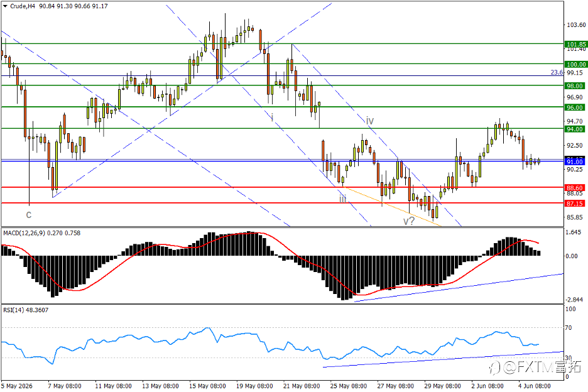Image resolution: width=588 pixels, height=392 pixels.
Task: Click the 96.90 price axis value
Action: (x=575, y=97)
